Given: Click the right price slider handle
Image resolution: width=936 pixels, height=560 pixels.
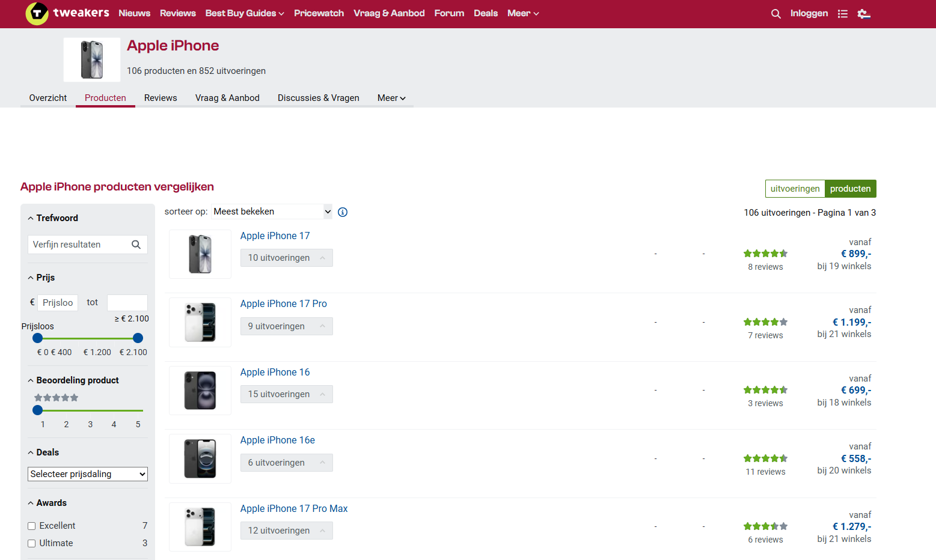Looking at the screenshot, I should [x=138, y=338].
